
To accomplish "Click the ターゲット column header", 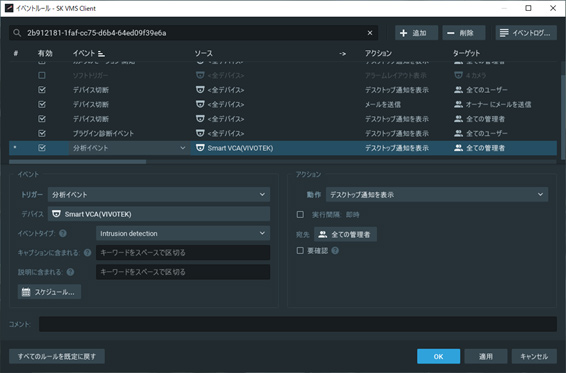I will click(x=466, y=53).
